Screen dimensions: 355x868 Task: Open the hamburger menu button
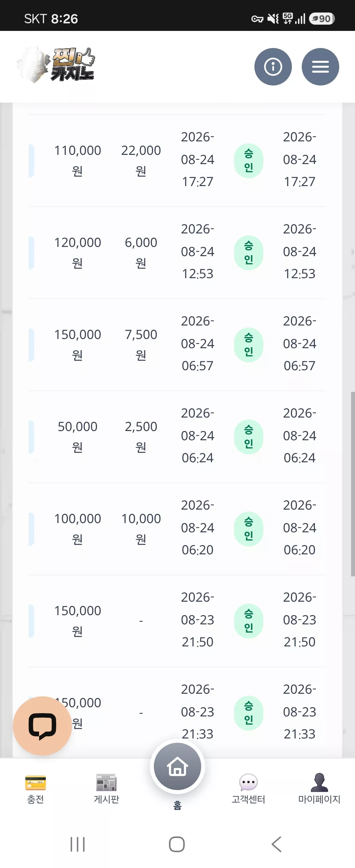click(x=320, y=67)
